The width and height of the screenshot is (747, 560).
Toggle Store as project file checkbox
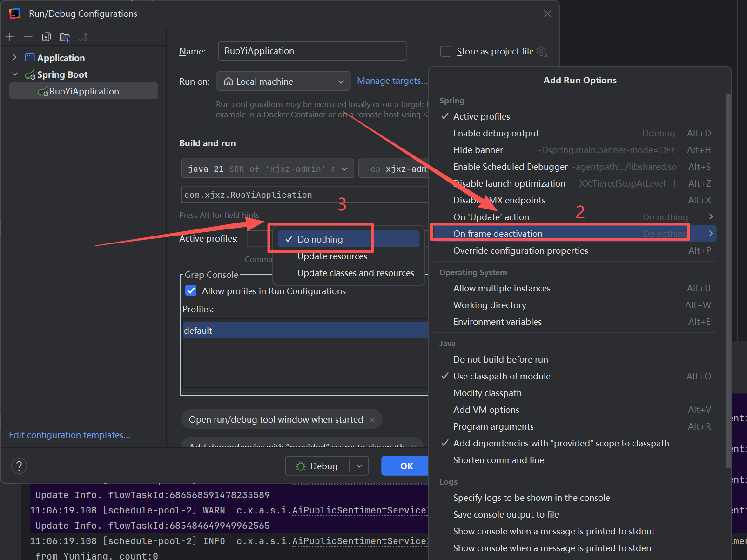click(446, 51)
